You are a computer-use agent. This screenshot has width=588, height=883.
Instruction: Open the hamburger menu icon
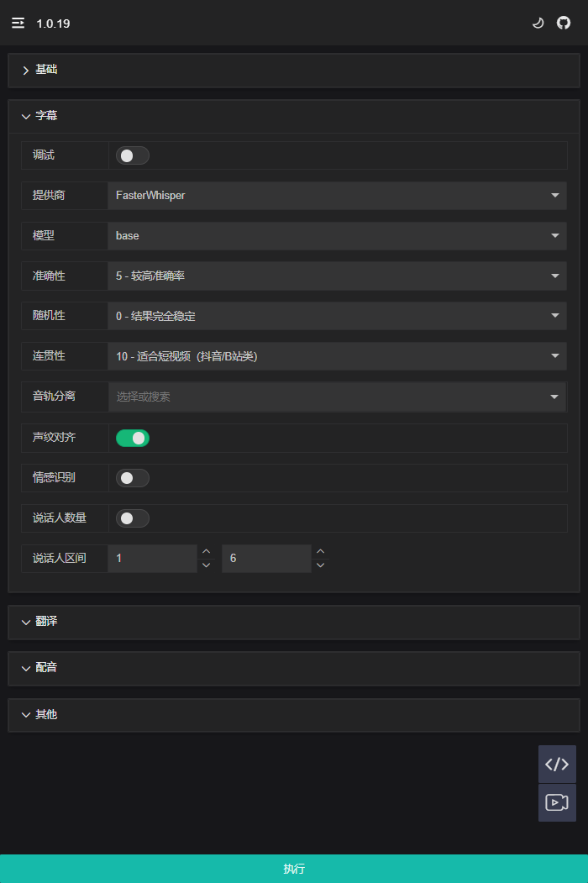point(18,24)
